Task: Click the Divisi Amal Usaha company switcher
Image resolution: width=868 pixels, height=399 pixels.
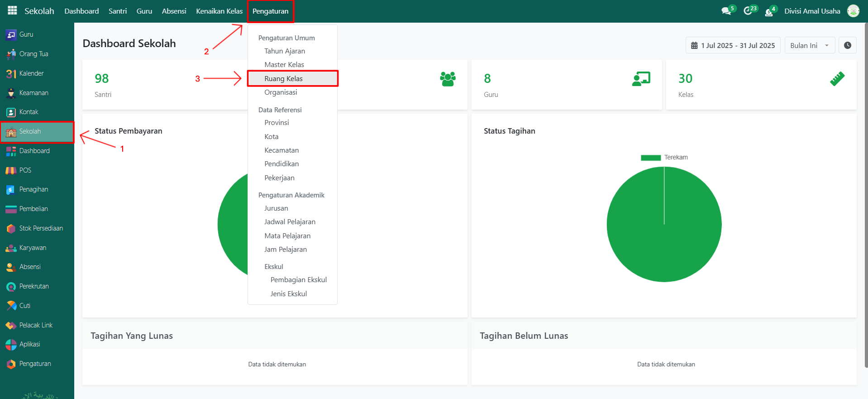Action: (x=812, y=11)
